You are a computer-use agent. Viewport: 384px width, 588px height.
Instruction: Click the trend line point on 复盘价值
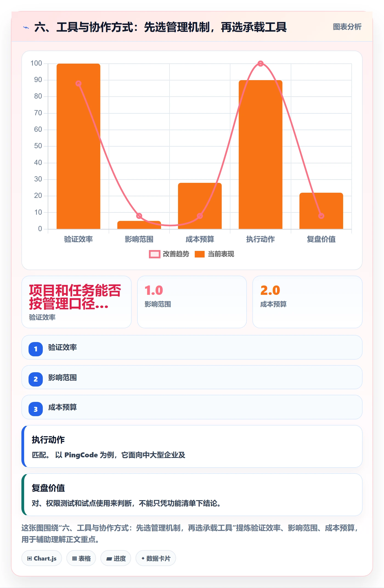[x=321, y=216]
